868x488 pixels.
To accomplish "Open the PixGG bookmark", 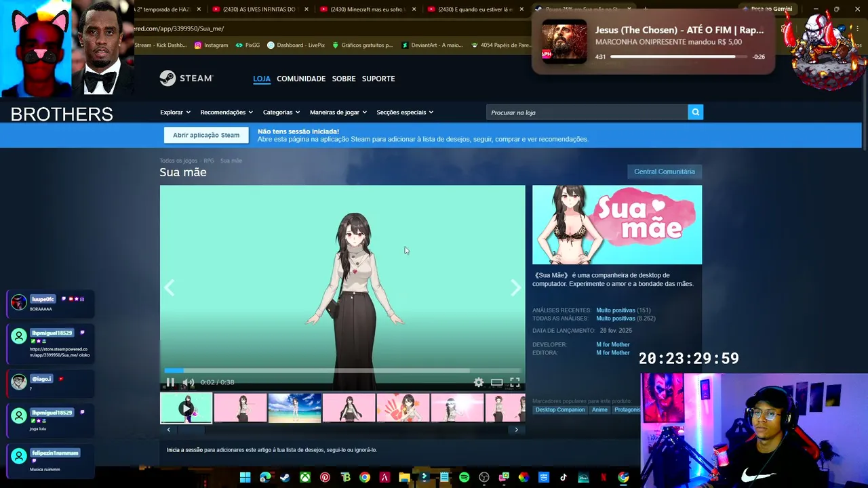I will tap(248, 45).
